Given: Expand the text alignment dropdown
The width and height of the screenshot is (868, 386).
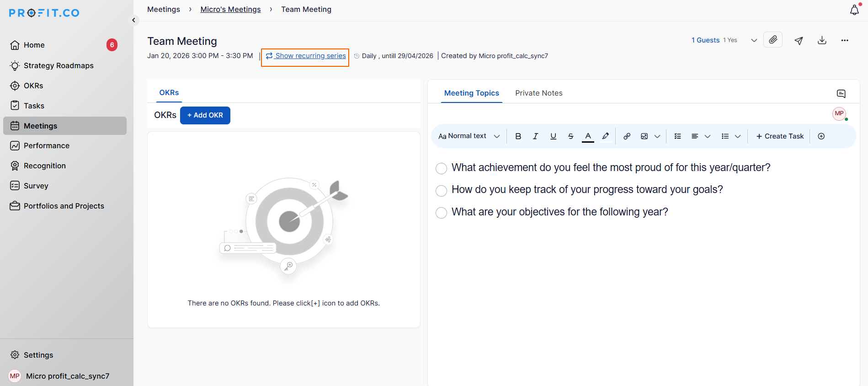Looking at the screenshot, I should coord(707,136).
